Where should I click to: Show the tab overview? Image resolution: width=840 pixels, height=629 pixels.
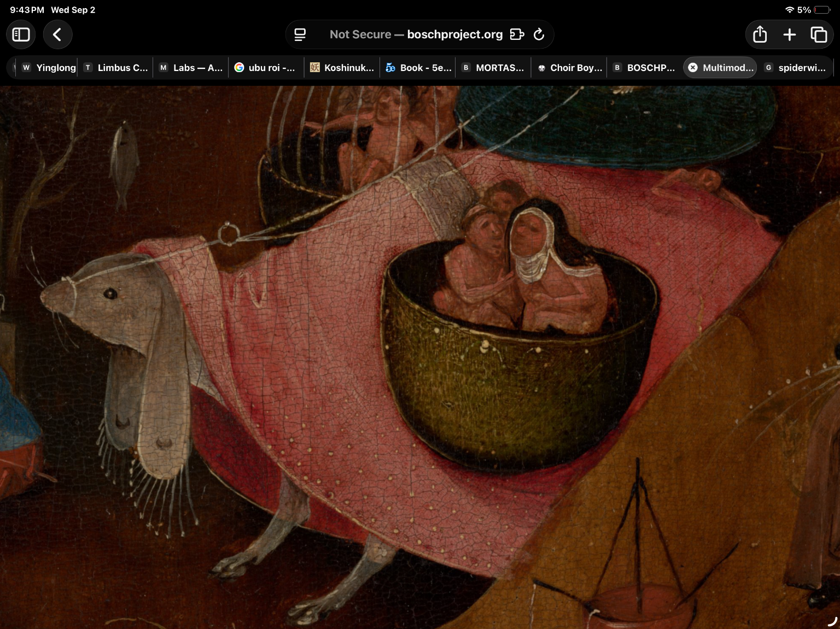coord(819,34)
